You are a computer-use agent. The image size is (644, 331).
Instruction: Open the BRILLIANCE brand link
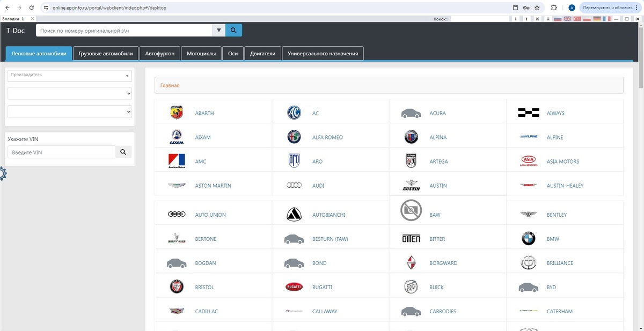coord(560,263)
